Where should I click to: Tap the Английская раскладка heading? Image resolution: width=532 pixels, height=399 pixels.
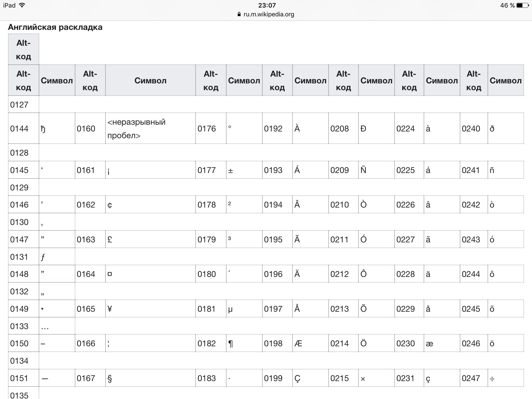click(x=55, y=27)
